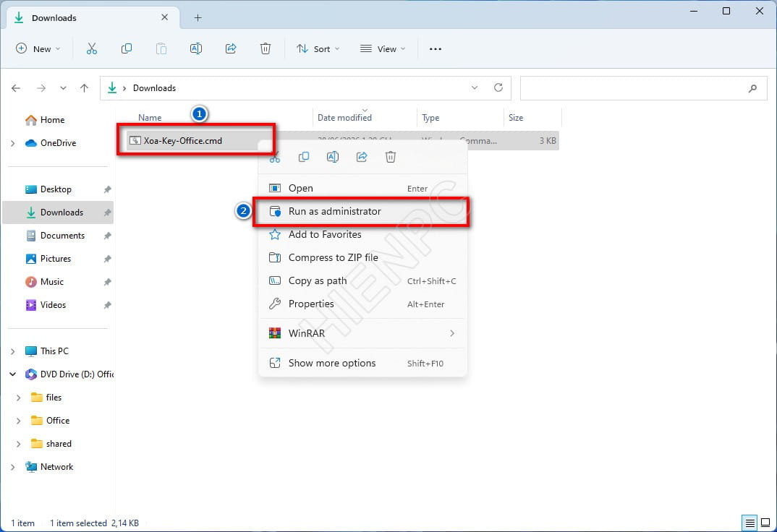The height and width of the screenshot is (532, 777).
Task: Switch to details view icon in status bar
Action: (x=750, y=523)
